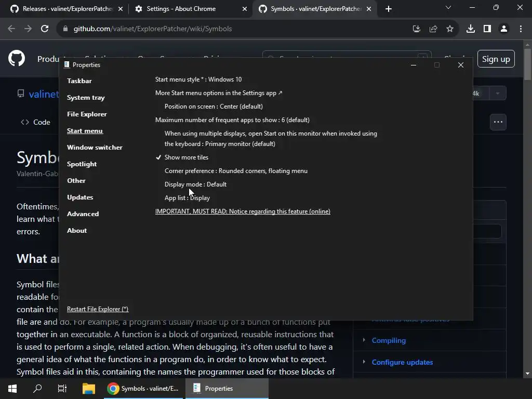
Task: Change Position on screen Center option
Action: click(x=214, y=107)
